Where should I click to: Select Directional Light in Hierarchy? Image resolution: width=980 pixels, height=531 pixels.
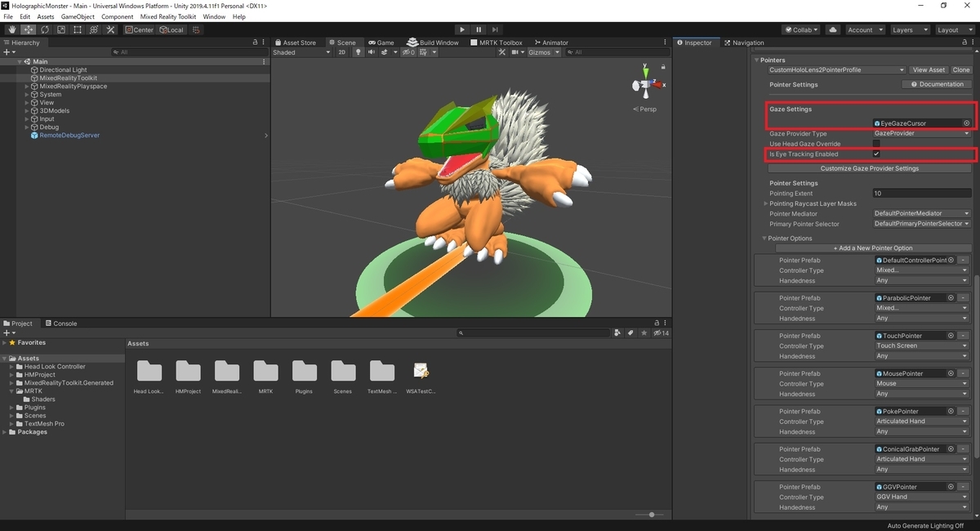pos(63,70)
